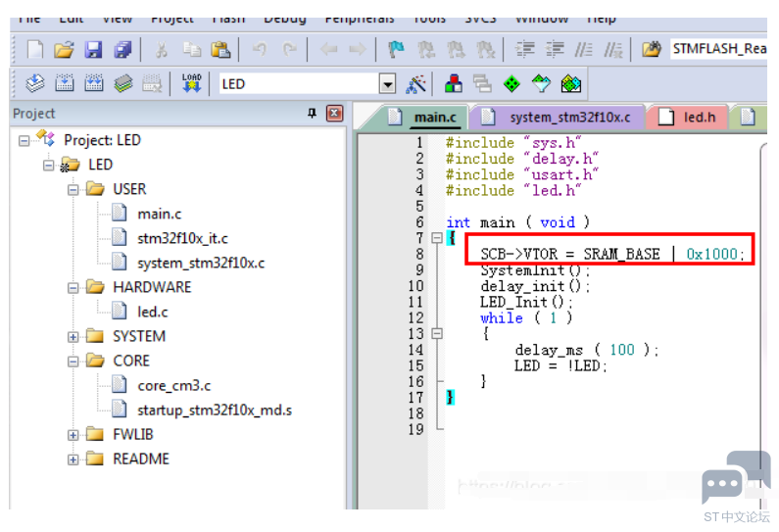Unindent selected lines with the outdent icon
The width and height of the screenshot is (779, 532).
(x=555, y=50)
